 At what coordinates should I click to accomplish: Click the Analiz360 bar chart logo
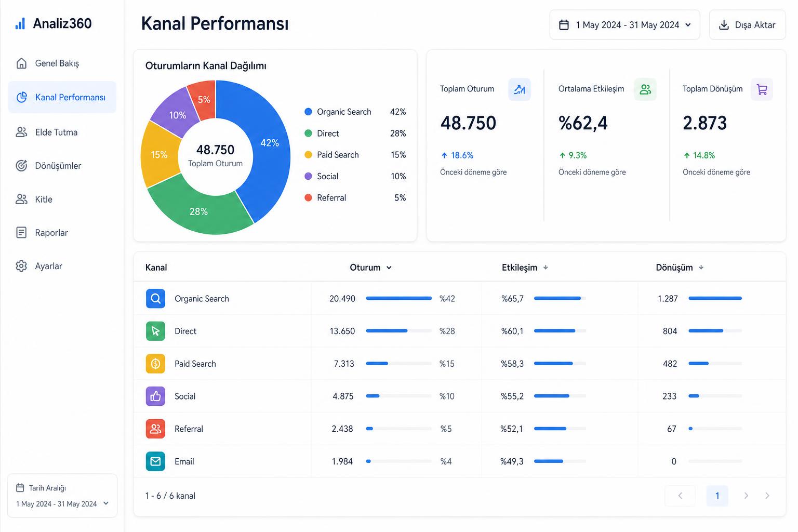coord(20,23)
